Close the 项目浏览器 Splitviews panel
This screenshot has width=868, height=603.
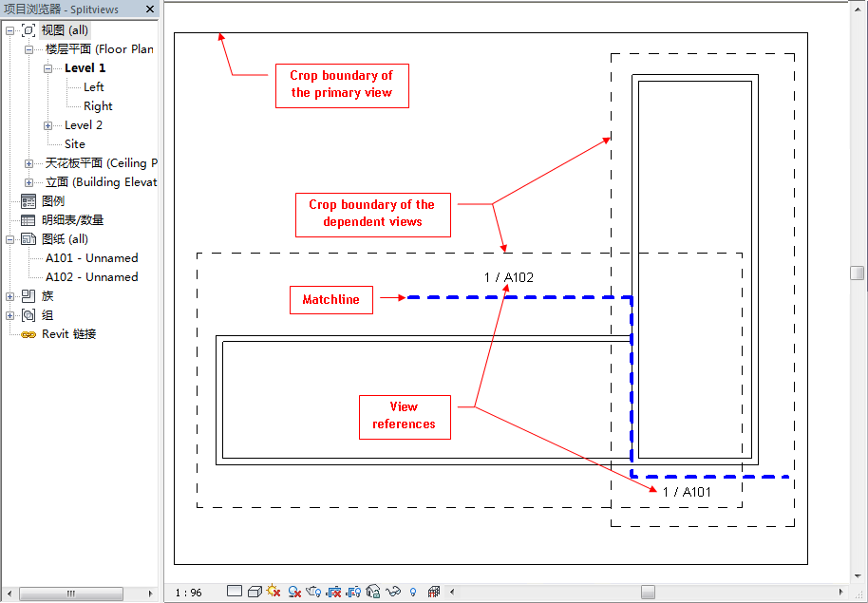point(150,9)
